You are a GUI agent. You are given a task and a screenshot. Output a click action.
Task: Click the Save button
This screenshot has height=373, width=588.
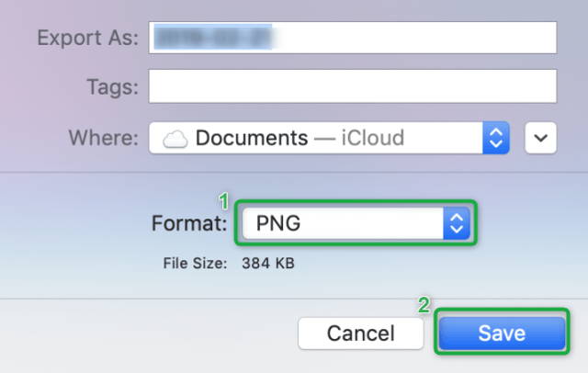coord(502,333)
